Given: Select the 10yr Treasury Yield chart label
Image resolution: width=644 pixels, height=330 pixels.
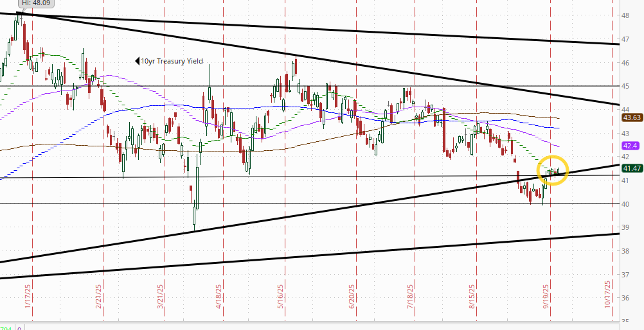Looking at the screenshot, I should click(x=172, y=61).
